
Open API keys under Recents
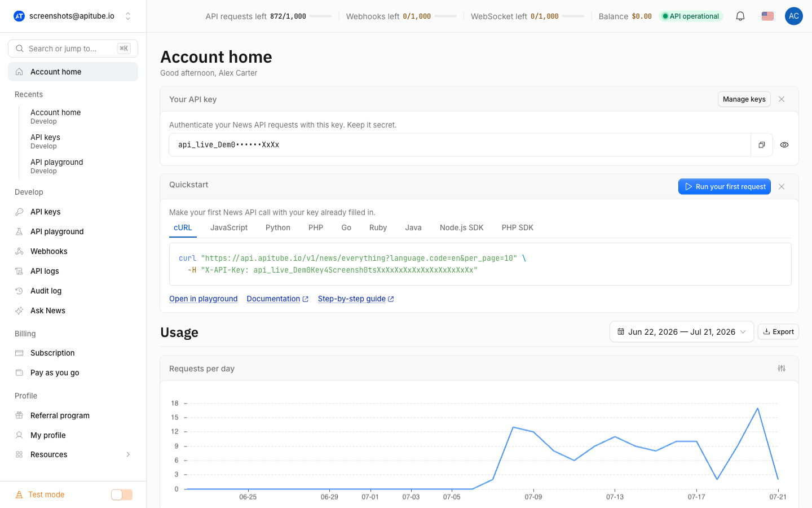tap(45, 141)
